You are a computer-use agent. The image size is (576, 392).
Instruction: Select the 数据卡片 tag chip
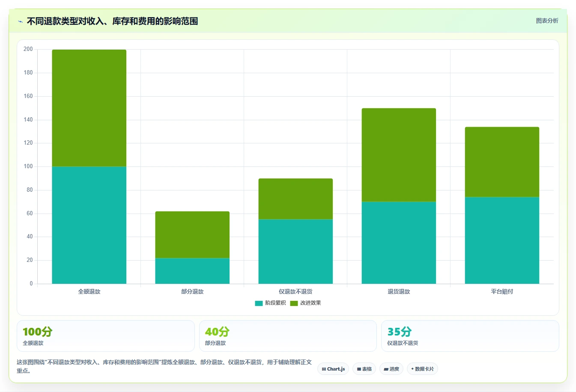click(x=422, y=369)
